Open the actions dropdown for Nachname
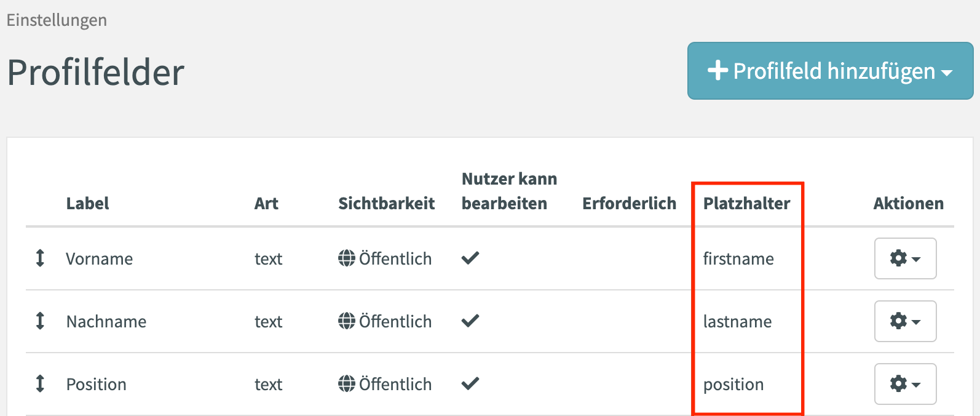 (x=905, y=321)
